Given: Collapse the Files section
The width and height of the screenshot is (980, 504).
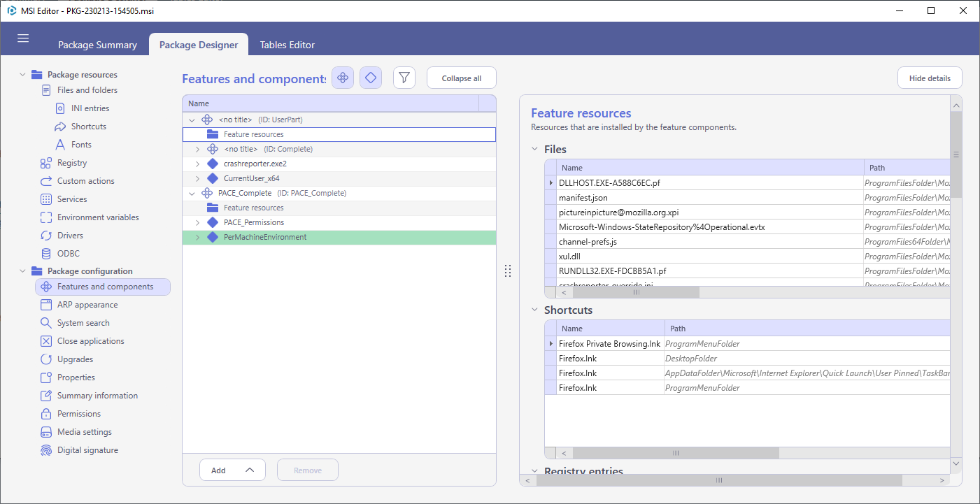Looking at the screenshot, I should (x=535, y=149).
